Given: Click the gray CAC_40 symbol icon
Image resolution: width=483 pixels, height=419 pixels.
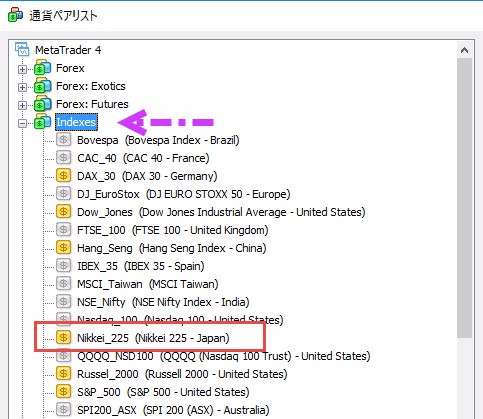Looking at the screenshot, I should click(x=63, y=158).
